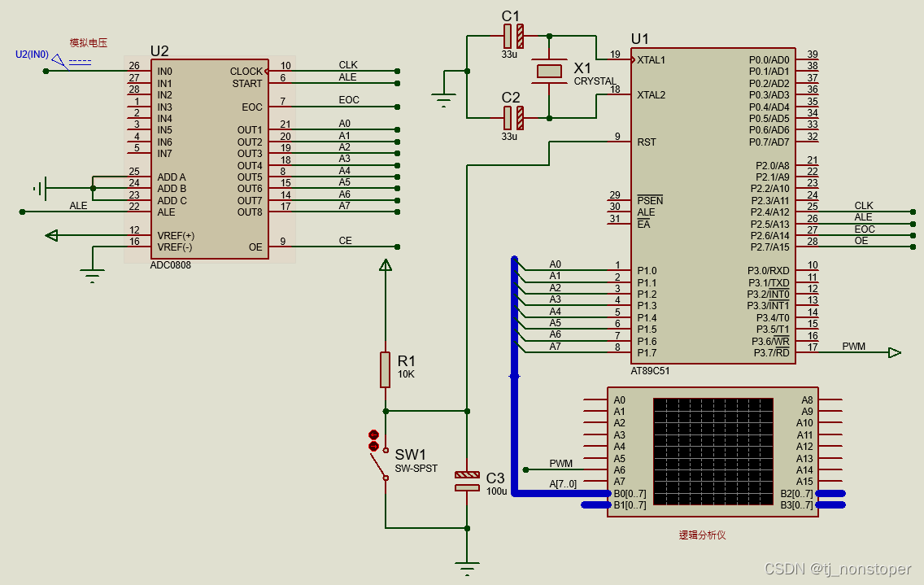Click the 'P1.0' pin label

[647, 271]
